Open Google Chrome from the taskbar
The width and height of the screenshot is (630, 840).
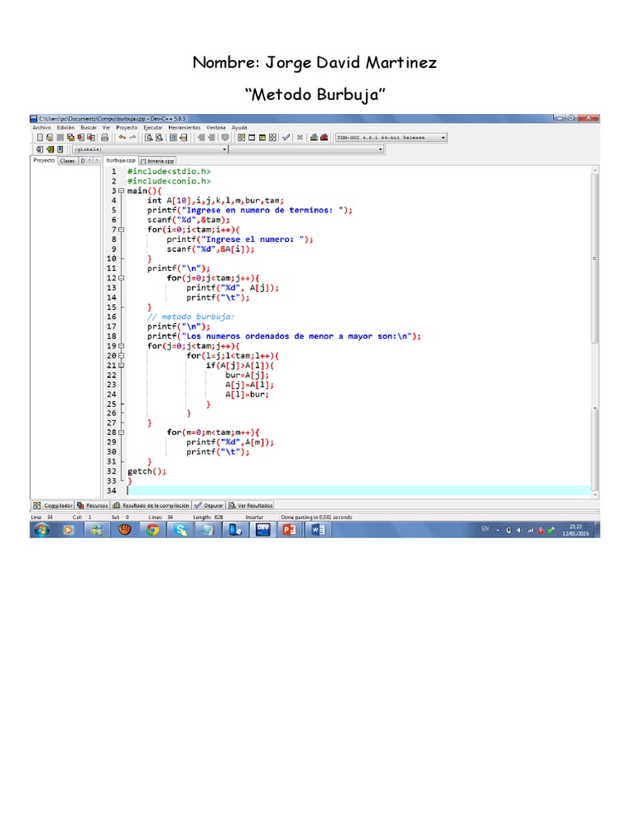tap(153, 530)
